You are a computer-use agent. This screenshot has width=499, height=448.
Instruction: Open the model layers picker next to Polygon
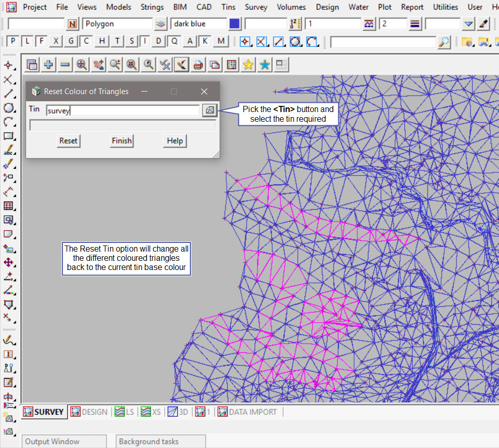(x=161, y=24)
